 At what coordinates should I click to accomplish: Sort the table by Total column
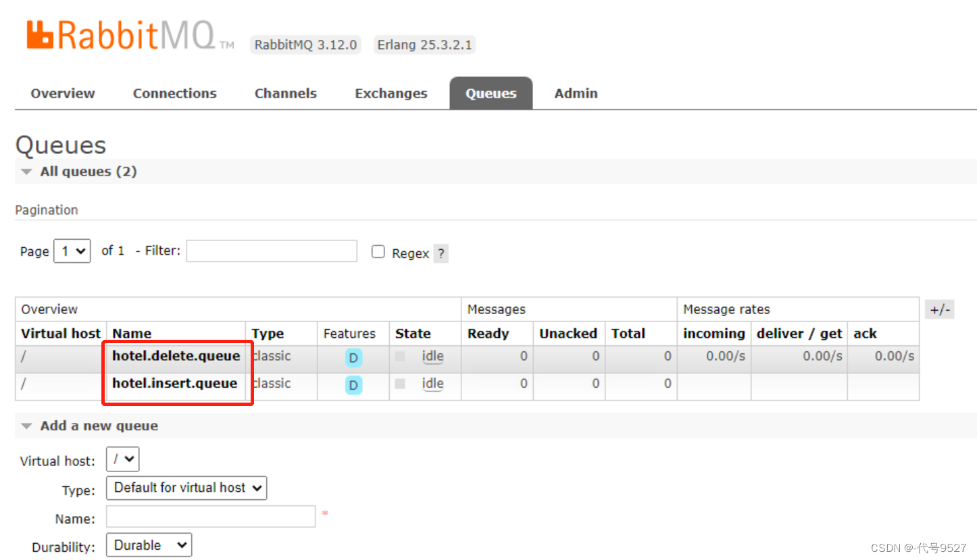pos(628,334)
